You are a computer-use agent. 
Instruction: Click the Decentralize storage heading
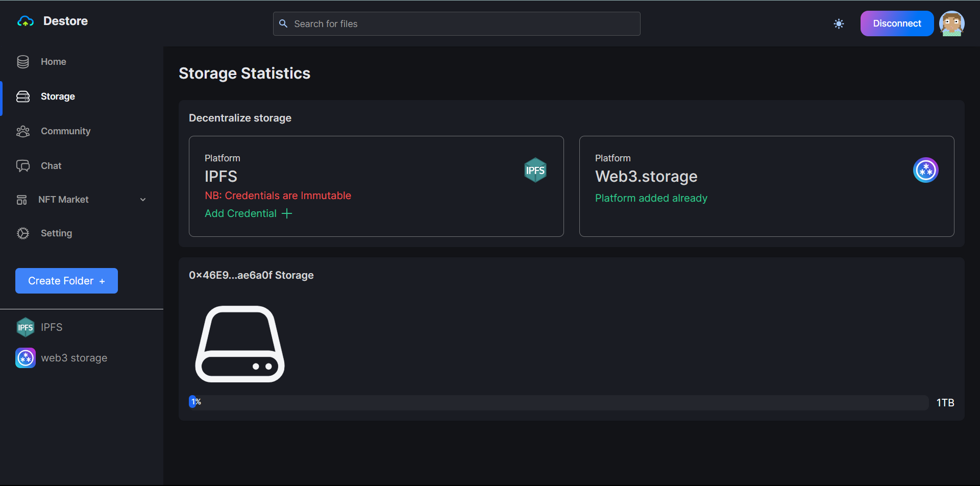240,118
